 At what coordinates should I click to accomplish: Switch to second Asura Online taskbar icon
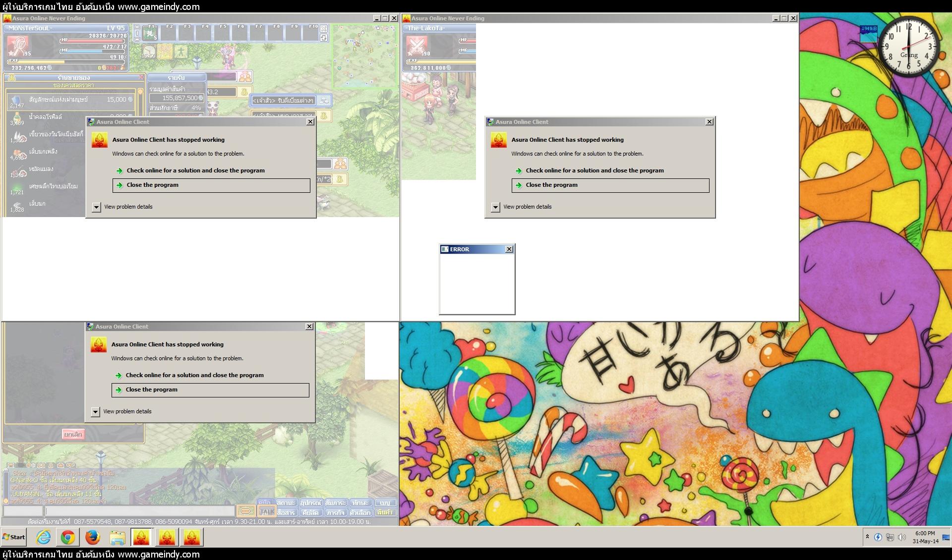click(x=167, y=537)
